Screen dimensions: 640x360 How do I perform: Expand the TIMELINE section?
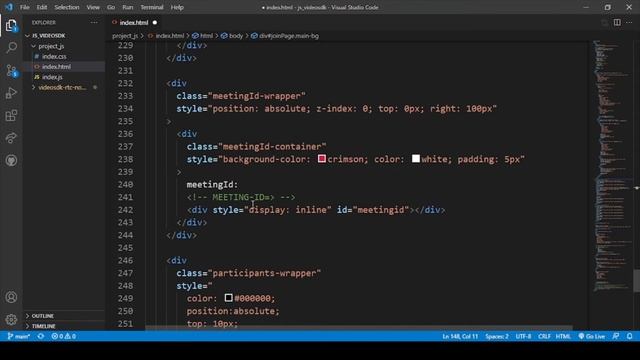tap(43, 326)
